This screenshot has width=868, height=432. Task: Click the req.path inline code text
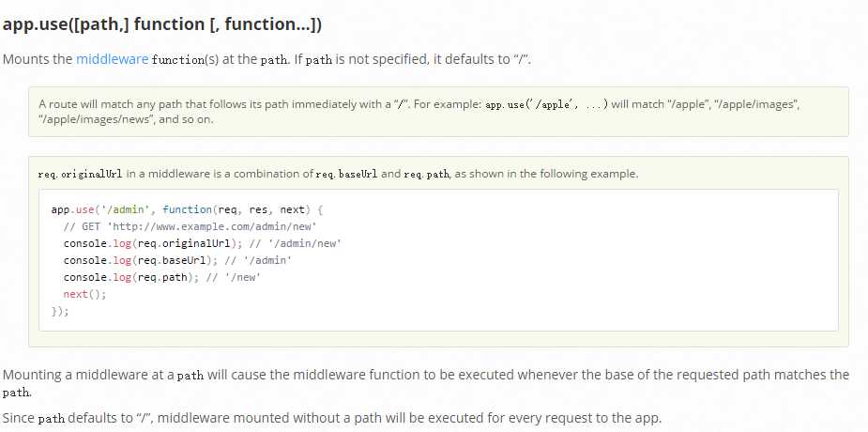[x=426, y=174]
